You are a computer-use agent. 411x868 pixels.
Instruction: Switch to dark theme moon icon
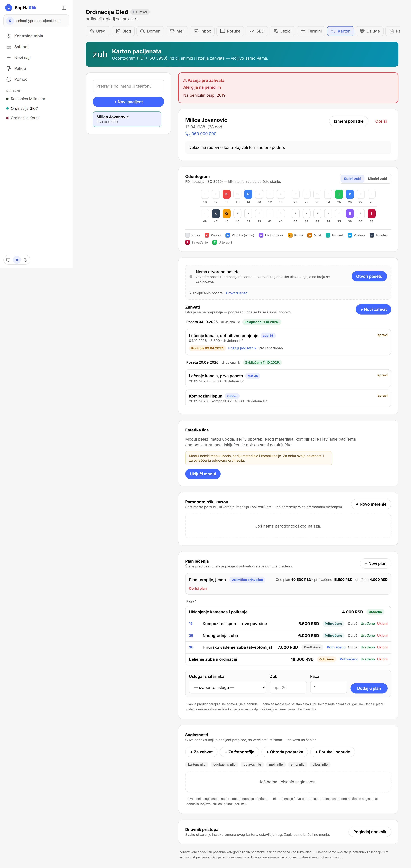pyautogui.click(x=26, y=260)
